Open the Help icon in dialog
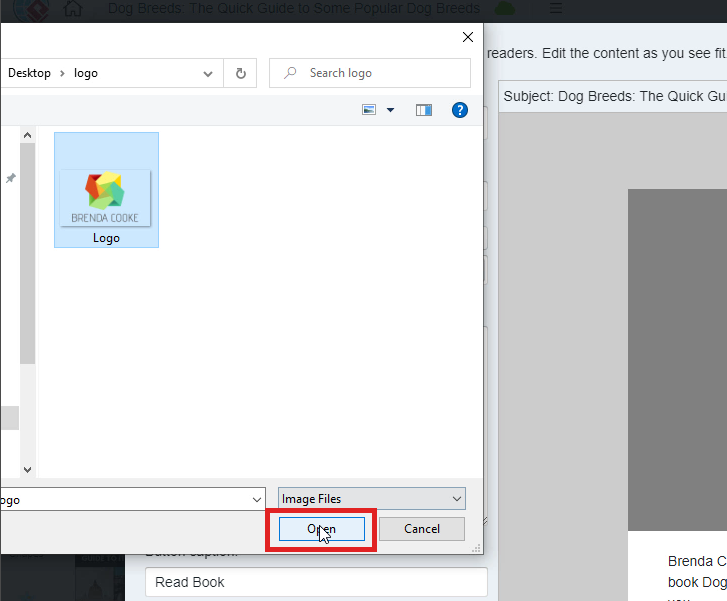Viewport: 727px width, 601px height. coord(460,110)
